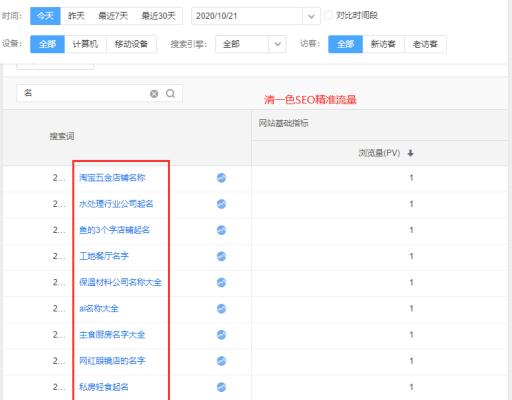Open globe icon for 淘宝五金店铺名称 row
The width and height of the screenshot is (512, 400).
(x=221, y=178)
